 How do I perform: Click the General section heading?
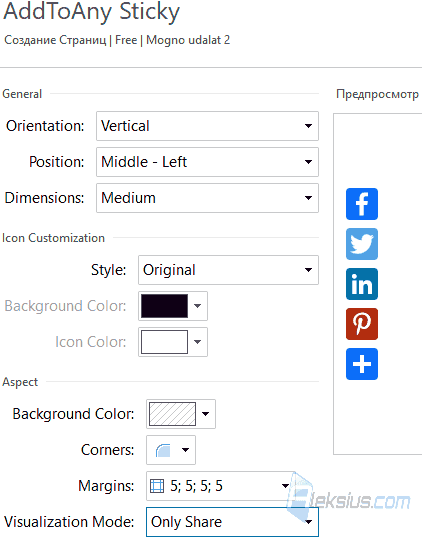click(22, 94)
